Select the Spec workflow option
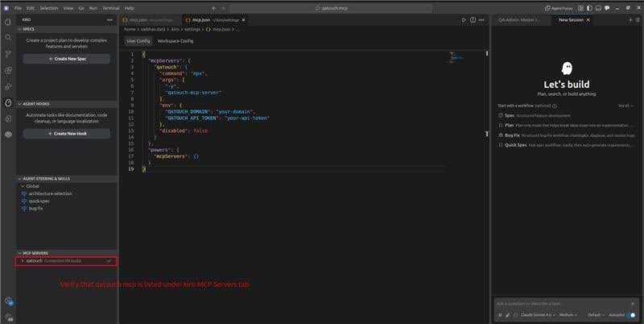Screen dimensions: 644x324 click(x=567, y=115)
